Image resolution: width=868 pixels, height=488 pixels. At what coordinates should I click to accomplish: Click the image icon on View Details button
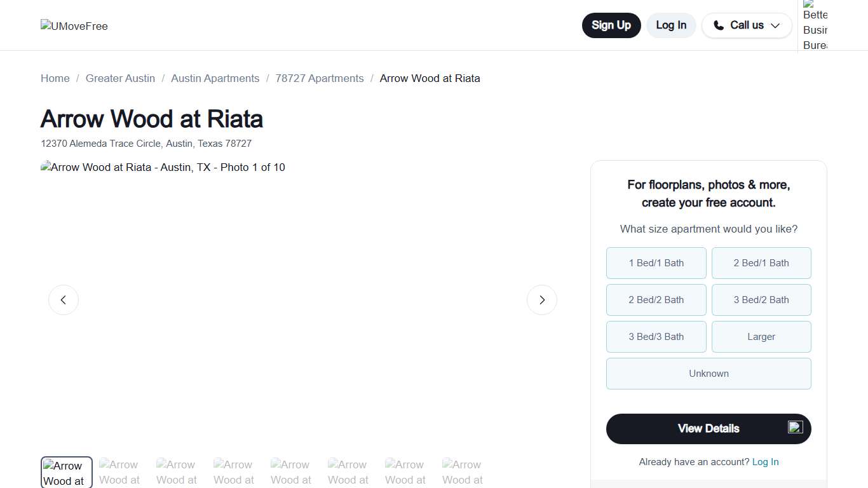795,427
